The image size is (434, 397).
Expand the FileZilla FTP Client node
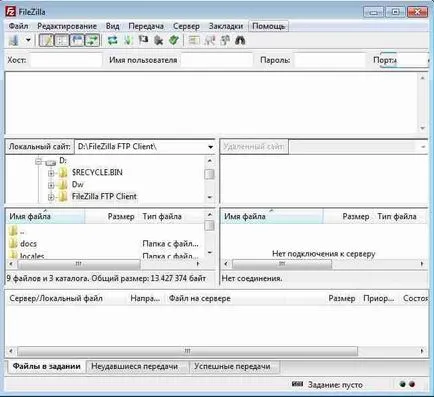coord(51,197)
